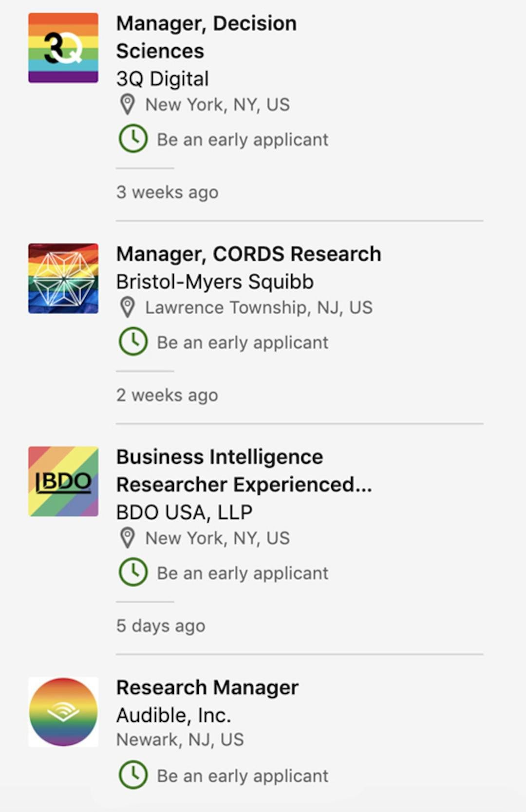The image size is (526, 812).
Task: Open the Manager, CORDS Research job
Action: [248, 254]
